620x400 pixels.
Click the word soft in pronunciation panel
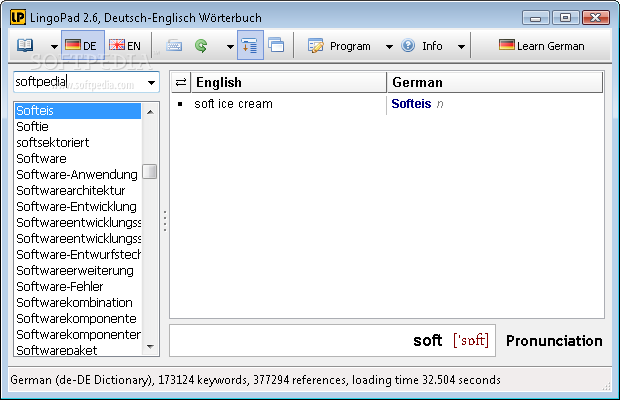point(427,340)
